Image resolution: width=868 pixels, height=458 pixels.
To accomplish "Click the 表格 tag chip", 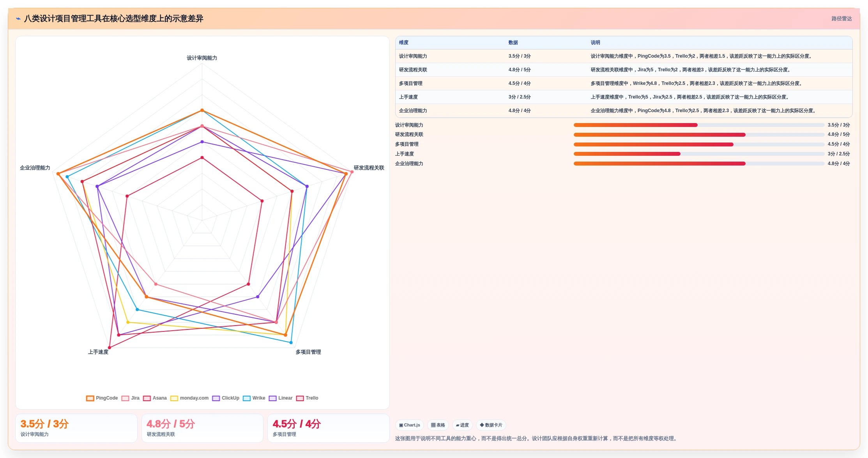I will point(438,425).
